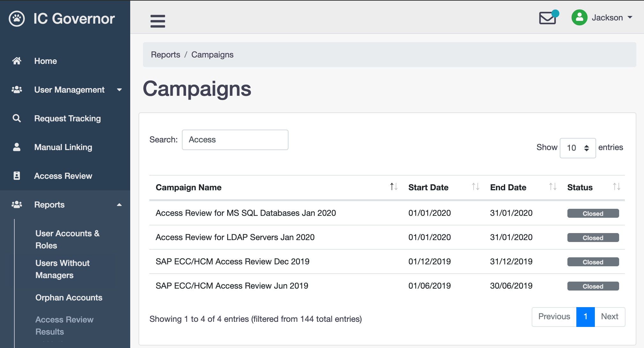Open Home in the sidebar
Screen dimensions: 644x348
(x=46, y=61)
